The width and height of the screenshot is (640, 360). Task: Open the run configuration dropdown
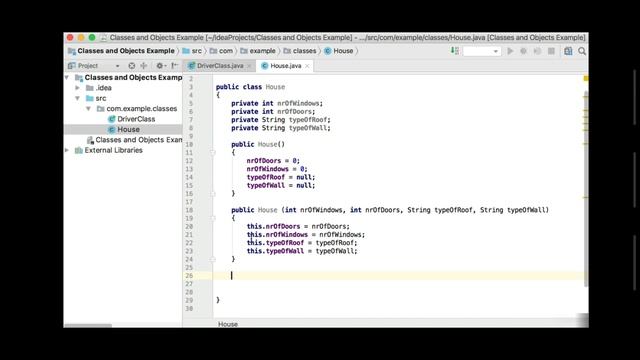click(x=482, y=51)
